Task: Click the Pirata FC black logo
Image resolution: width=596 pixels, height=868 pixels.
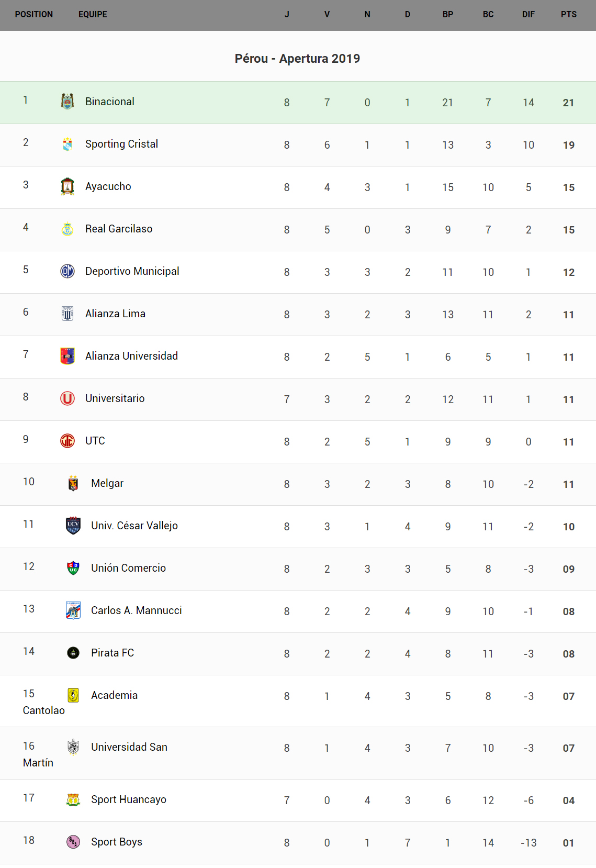Action: click(x=73, y=653)
